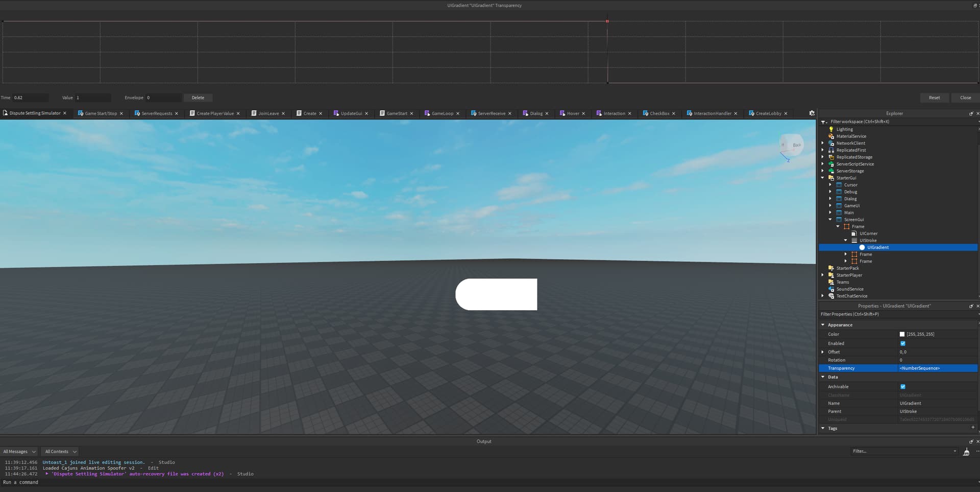Viewport: 980px width, 492px height.
Task: Open the ServerRequests script tab
Action: pyautogui.click(x=157, y=113)
